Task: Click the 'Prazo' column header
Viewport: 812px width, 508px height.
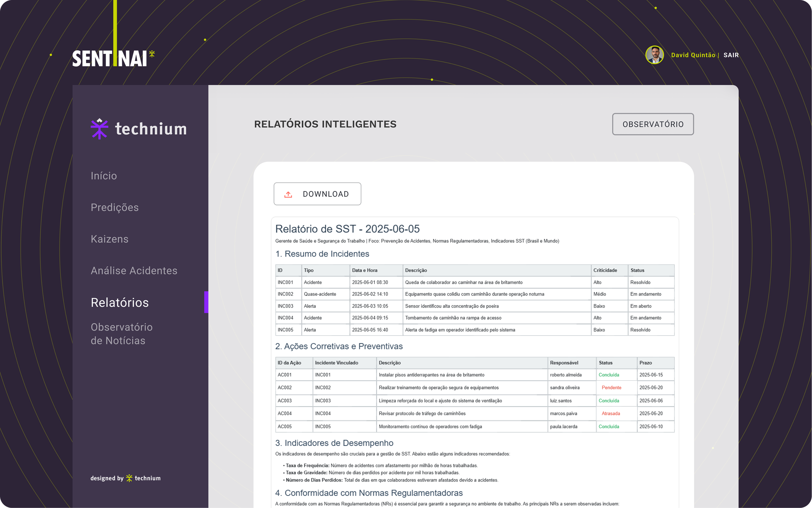Action: [655, 363]
